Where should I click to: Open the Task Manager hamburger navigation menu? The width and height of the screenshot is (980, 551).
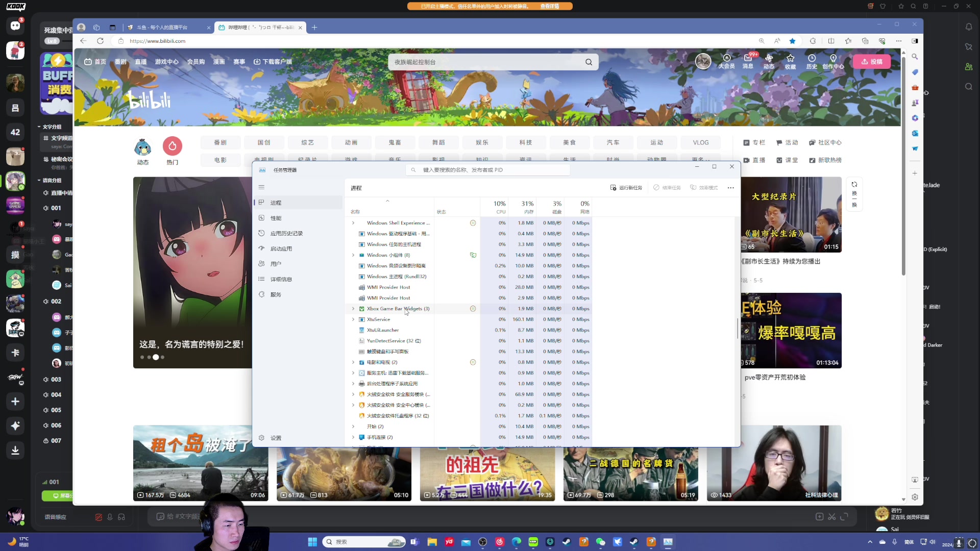261,187
